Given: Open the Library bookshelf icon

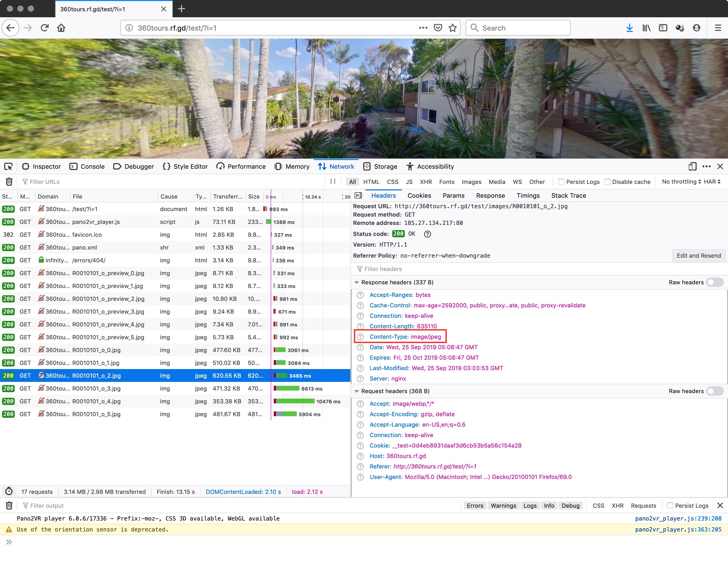Looking at the screenshot, I should 646,28.
